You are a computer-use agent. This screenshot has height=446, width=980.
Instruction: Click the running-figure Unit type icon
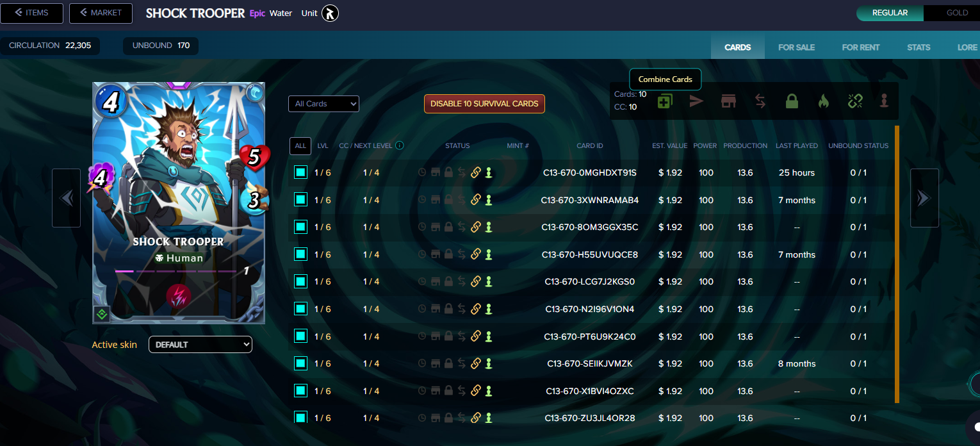point(329,13)
